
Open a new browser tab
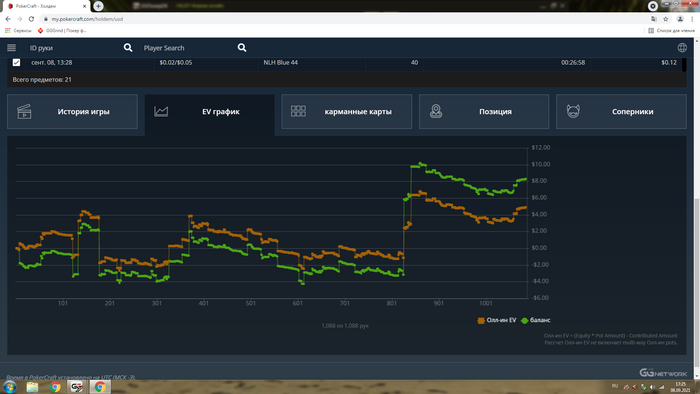[98, 6]
